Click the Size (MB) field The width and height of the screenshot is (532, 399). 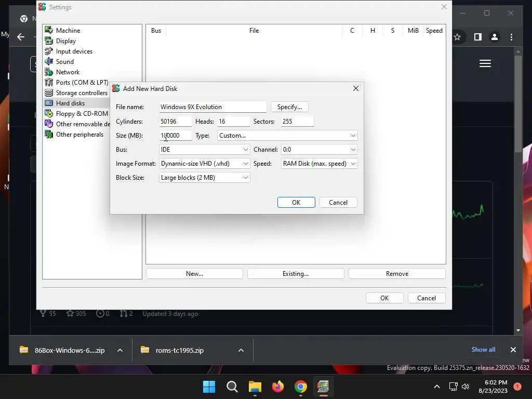pyautogui.click(x=175, y=136)
